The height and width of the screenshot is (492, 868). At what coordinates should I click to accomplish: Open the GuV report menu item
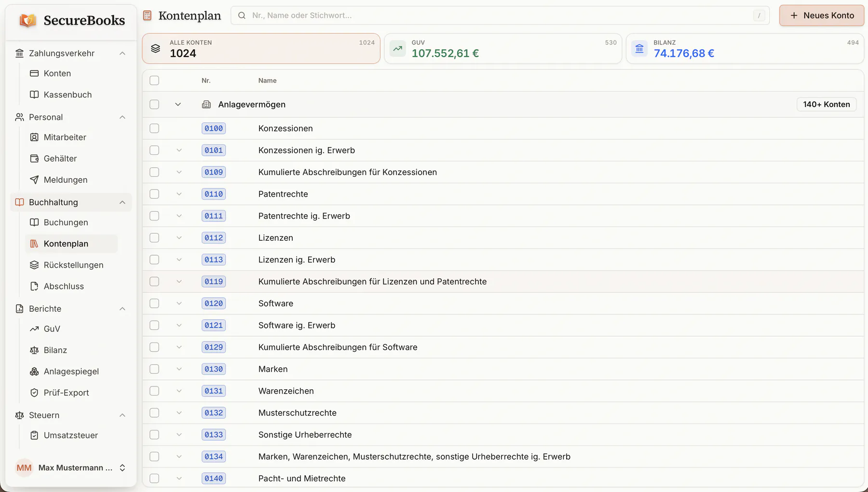pyautogui.click(x=71, y=329)
